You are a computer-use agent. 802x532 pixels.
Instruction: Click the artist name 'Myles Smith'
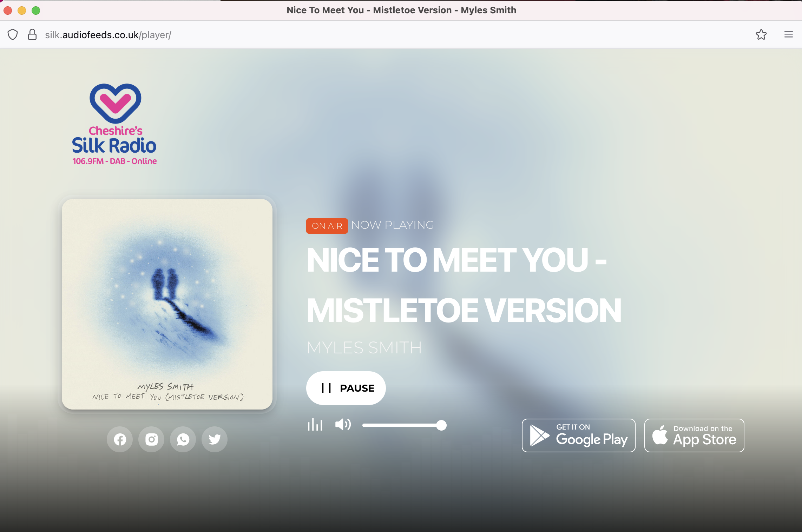click(364, 348)
